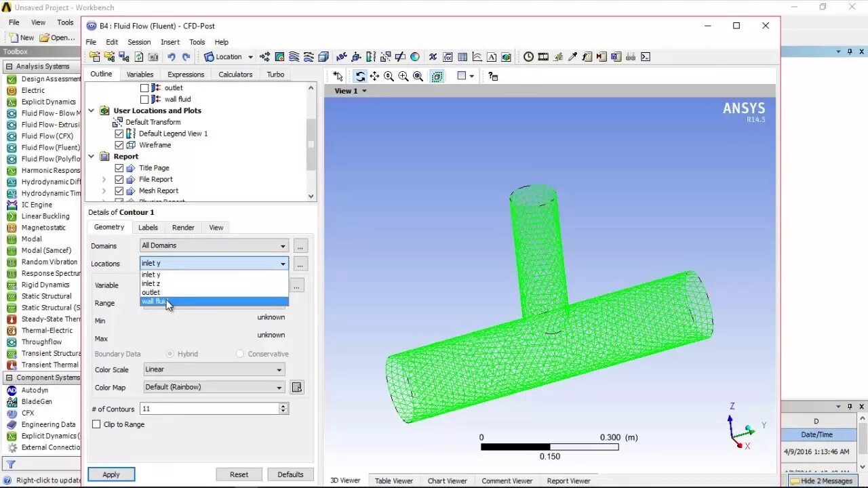Increase the # of Contours stepper
Viewport: 868px width, 488px height.
(x=283, y=406)
